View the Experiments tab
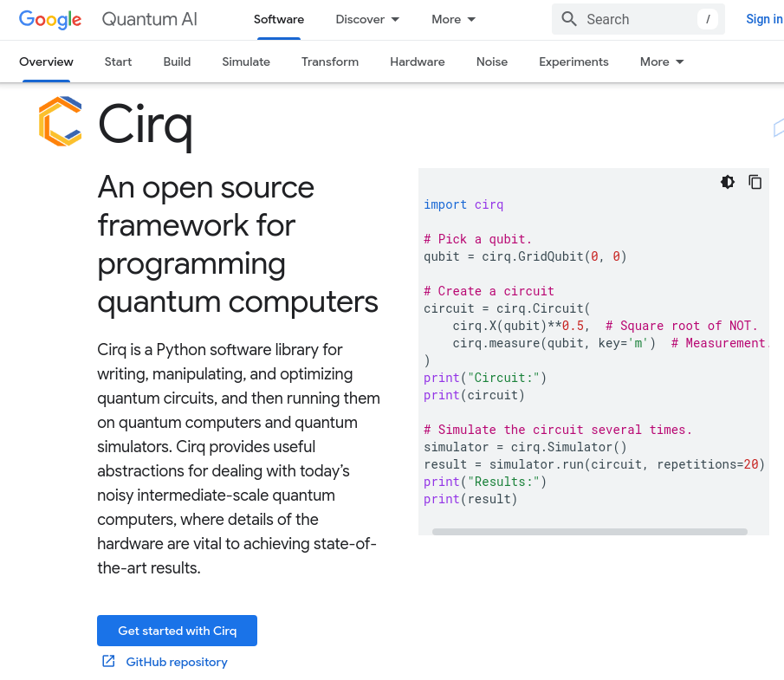 click(x=573, y=62)
